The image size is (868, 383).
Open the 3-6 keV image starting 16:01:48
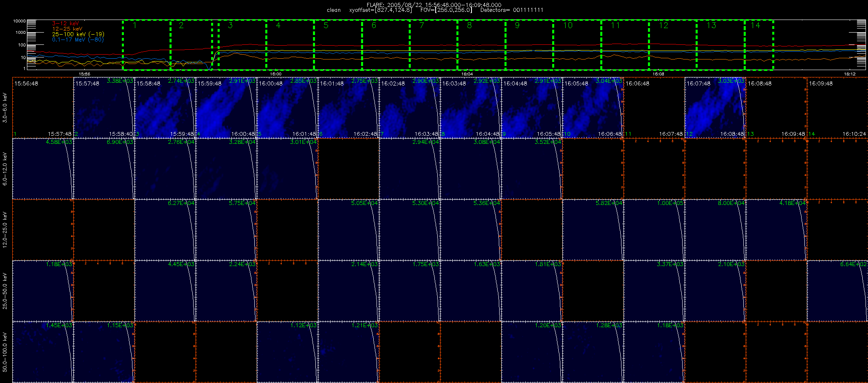(348, 108)
